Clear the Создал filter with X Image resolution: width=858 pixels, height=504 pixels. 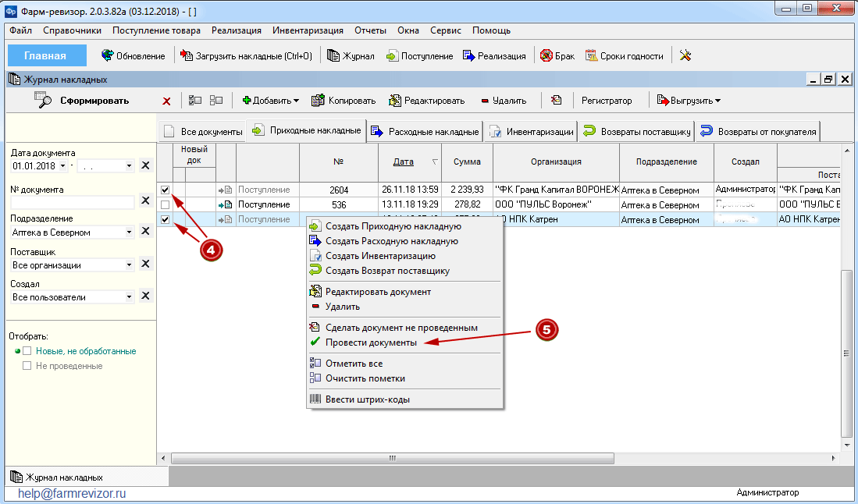coord(145,296)
